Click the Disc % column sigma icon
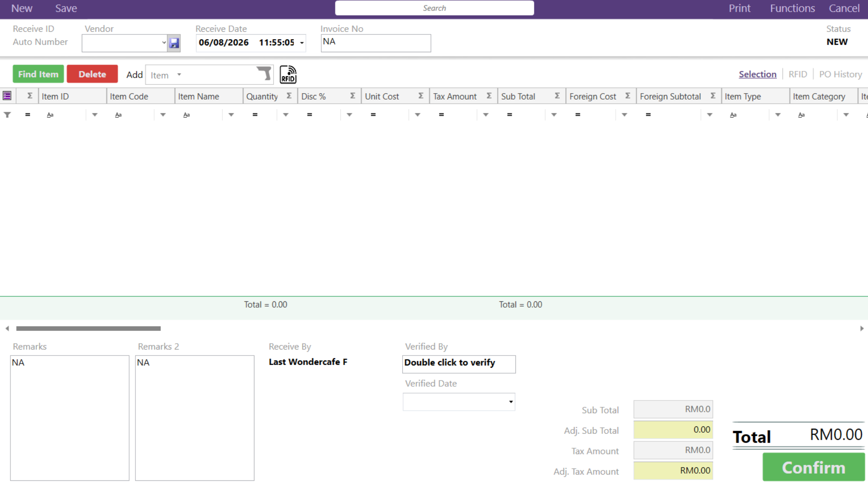This screenshot has width=868, height=485. click(353, 96)
